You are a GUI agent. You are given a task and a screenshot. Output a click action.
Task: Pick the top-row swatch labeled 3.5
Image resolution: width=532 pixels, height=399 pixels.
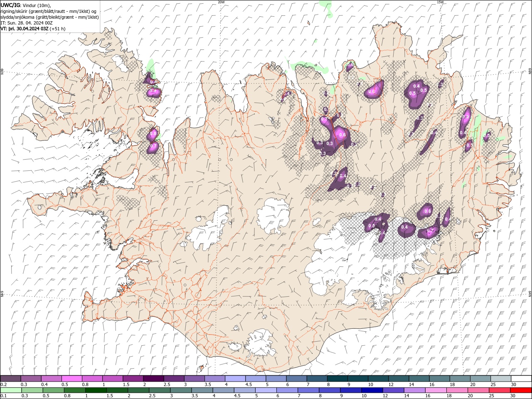tap(215, 379)
